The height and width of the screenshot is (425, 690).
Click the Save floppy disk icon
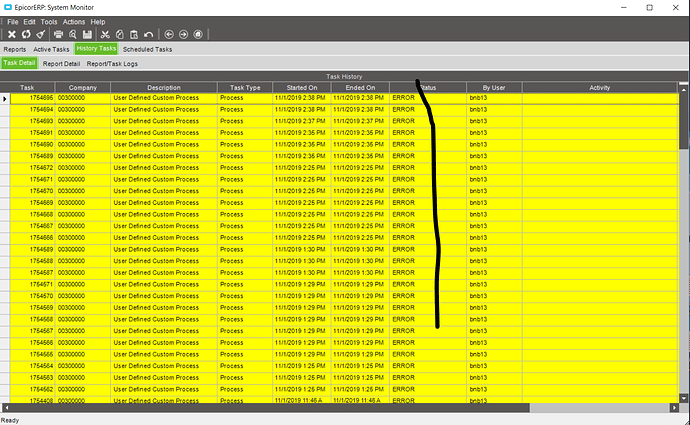pos(87,34)
